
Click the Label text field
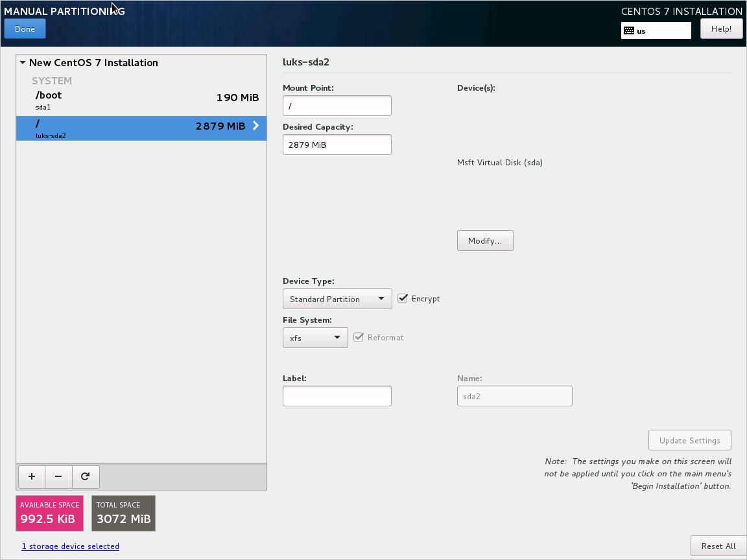337,395
